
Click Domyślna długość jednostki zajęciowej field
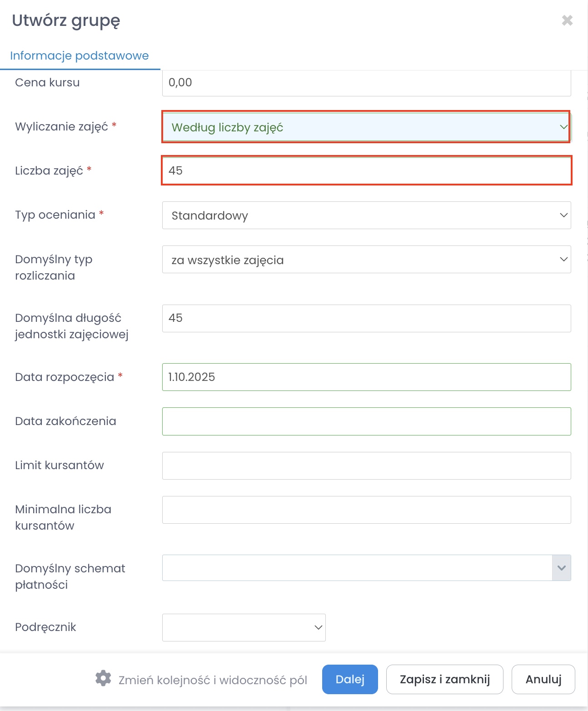[x=366, y=318]
